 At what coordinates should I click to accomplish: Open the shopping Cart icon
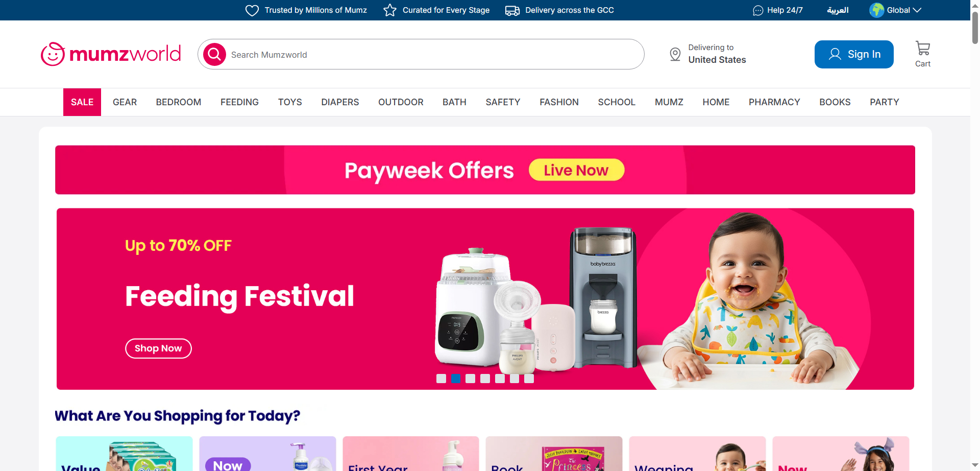tap(922, 49)
